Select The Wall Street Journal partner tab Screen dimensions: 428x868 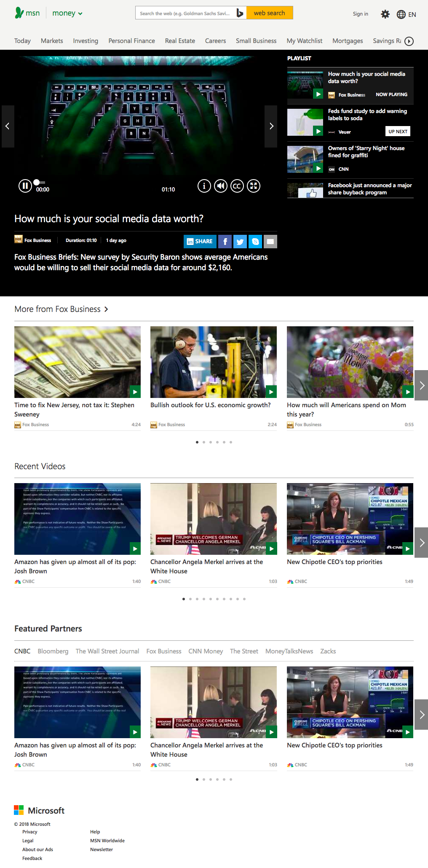click(107, 651)
